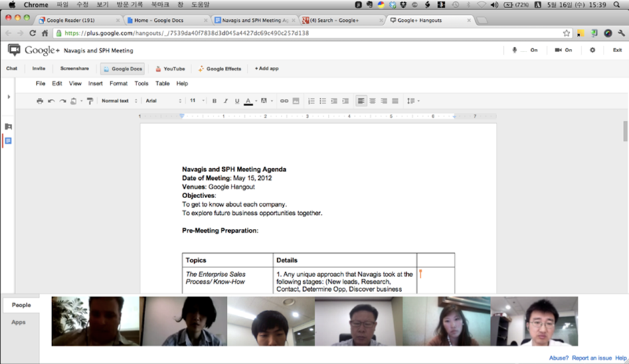Viewport: 629px width, 364px height.
Task: Click the Abuse? link
Action: [559, 358]
